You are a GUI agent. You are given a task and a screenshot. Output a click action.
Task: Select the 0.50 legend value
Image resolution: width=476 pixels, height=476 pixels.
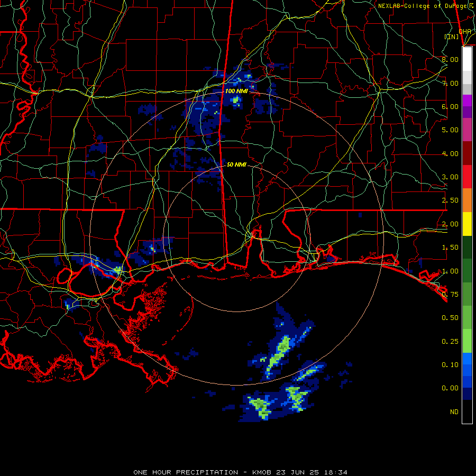click(450, 318)
